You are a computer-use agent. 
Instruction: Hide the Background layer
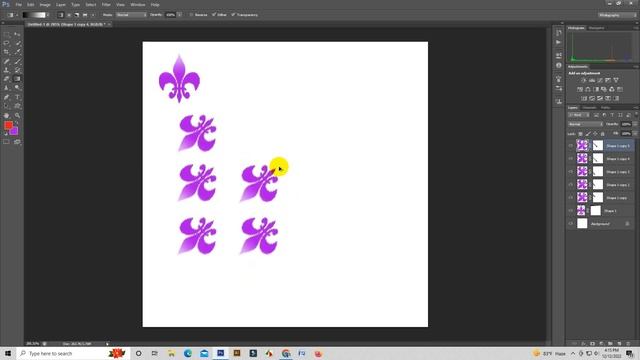point(571,224)
